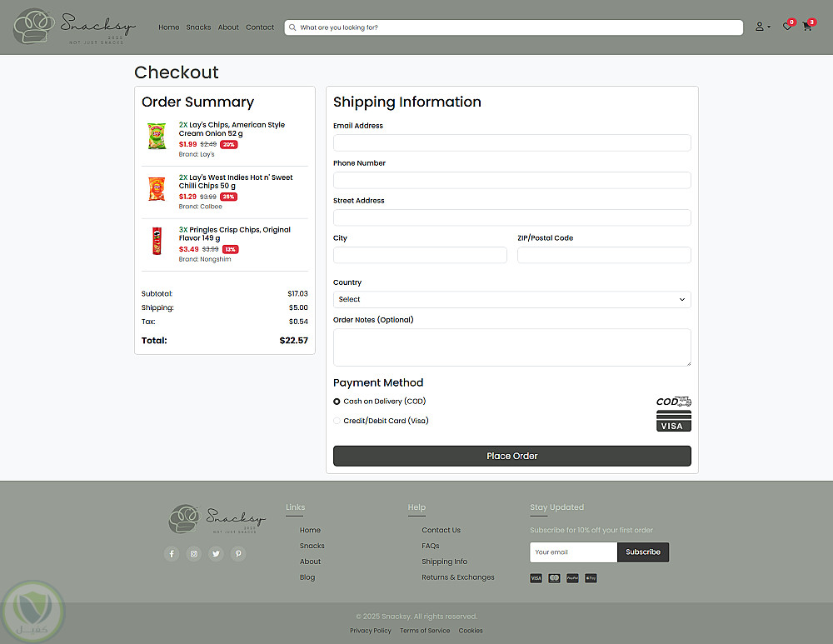This screenshot has height=644, width=833.
Task: Click the West Indies Chilli Chips thumbnail
Action: coord(157,188)
